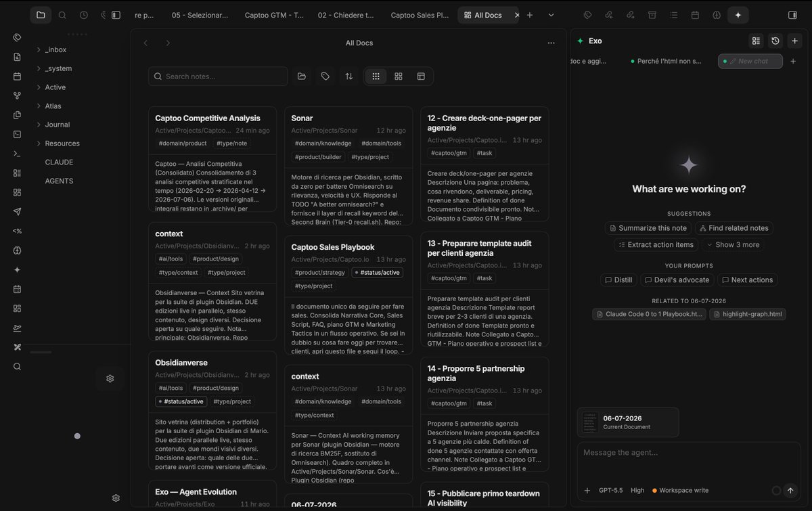This screenshot has width=812, height=511.
Task: Expand the _inbox folder
Action: (x=39, y=49)
